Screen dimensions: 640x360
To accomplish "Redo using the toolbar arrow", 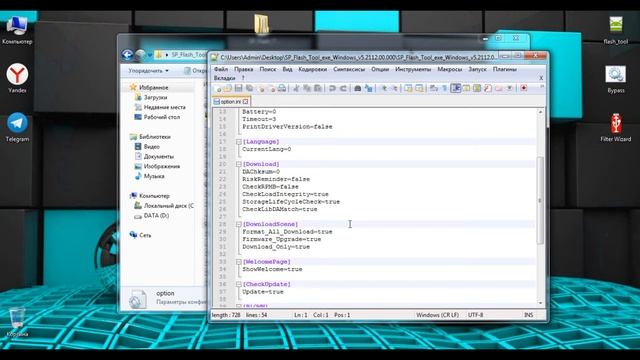I will pyautogui.click(x=344, y=88).
